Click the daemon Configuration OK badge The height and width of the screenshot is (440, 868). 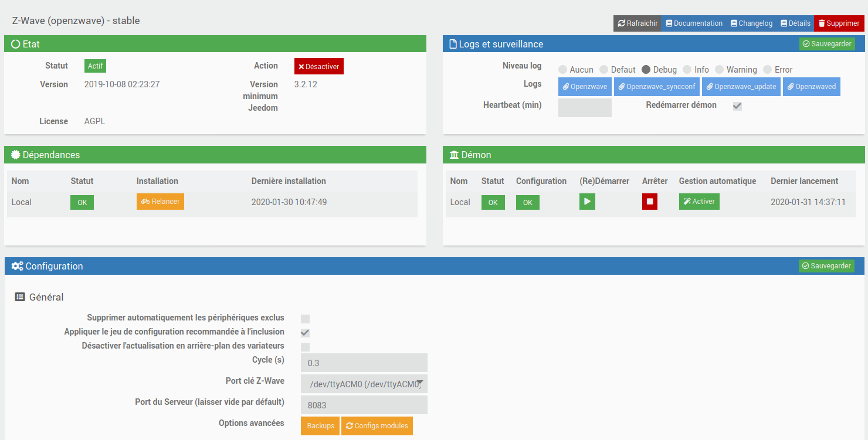point(528,202)
